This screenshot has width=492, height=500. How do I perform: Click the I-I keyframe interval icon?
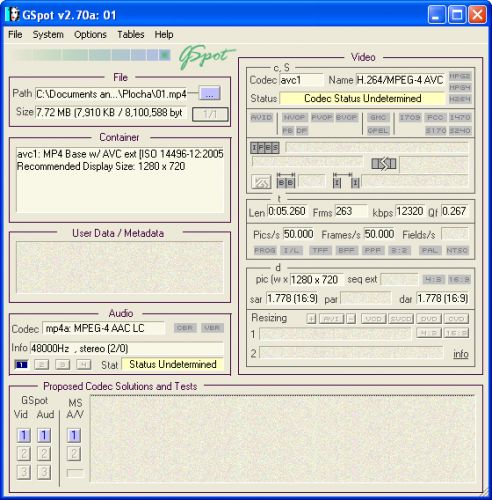(346, 181)
